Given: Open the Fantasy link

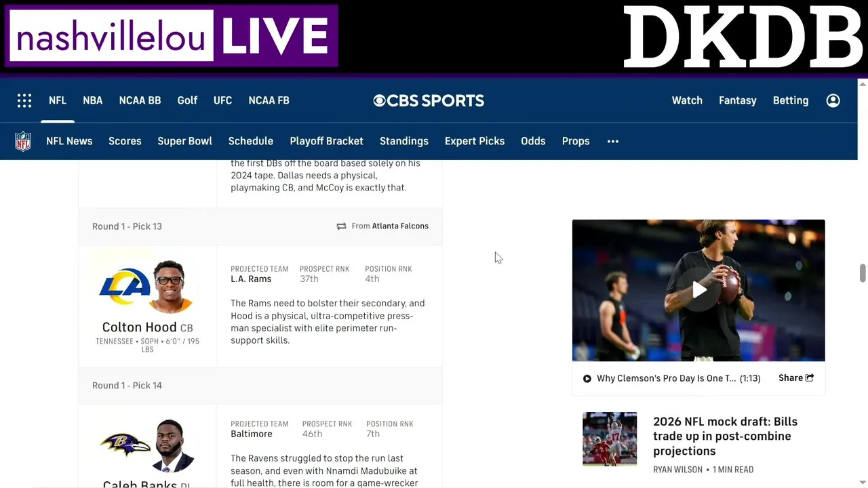Looking at the screenshot, I should 738,100.
